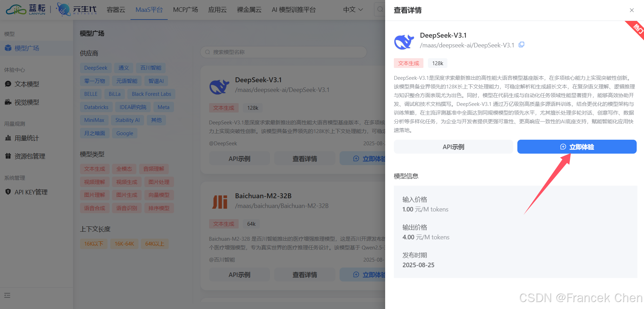644x309 pixels.
Task: Click API示例 on the Baichuan-M2-32B card
Action: (239, 275)
